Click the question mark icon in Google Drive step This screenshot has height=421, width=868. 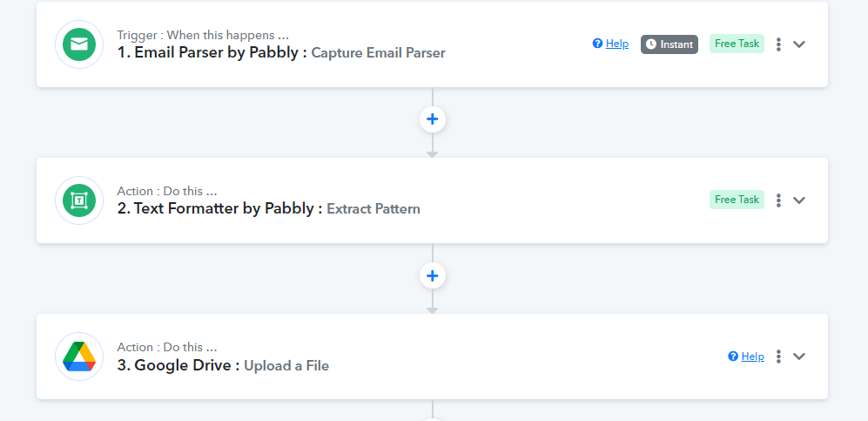coord(733,356)
